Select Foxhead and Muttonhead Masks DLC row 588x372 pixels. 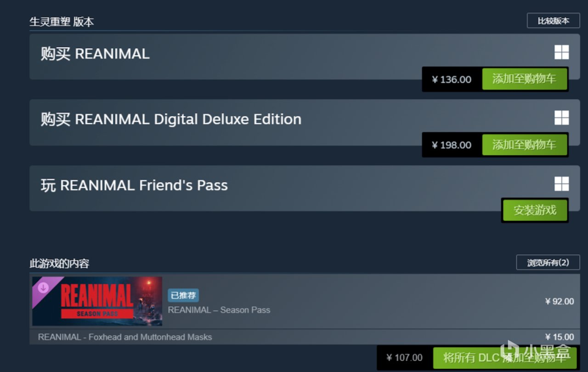coord(125,337)
